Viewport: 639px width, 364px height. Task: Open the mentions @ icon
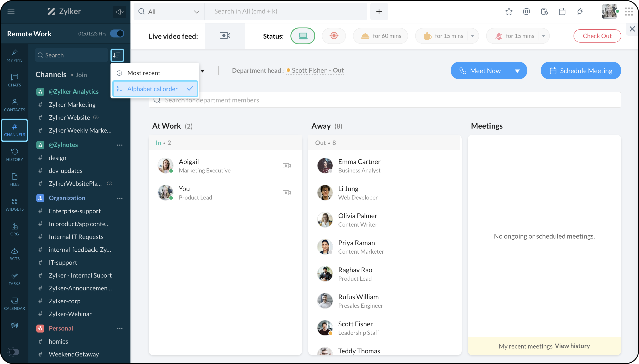pyautogui.click(x=527, y=12)
